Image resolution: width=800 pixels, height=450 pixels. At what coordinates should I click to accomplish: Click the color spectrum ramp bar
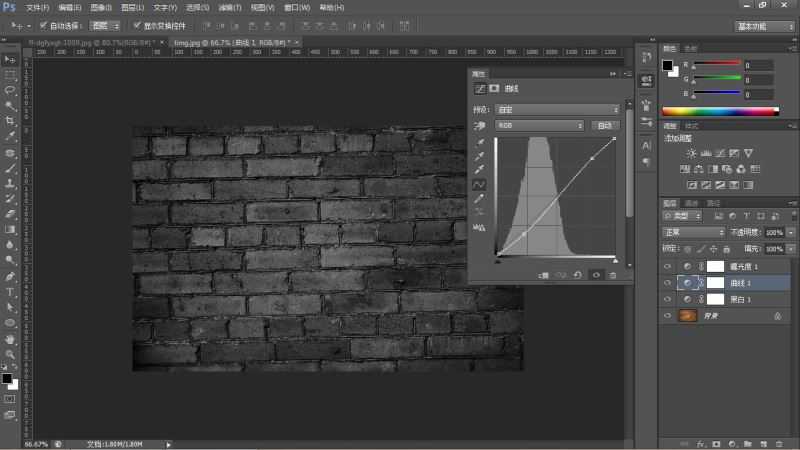click(x=719, y=111)
